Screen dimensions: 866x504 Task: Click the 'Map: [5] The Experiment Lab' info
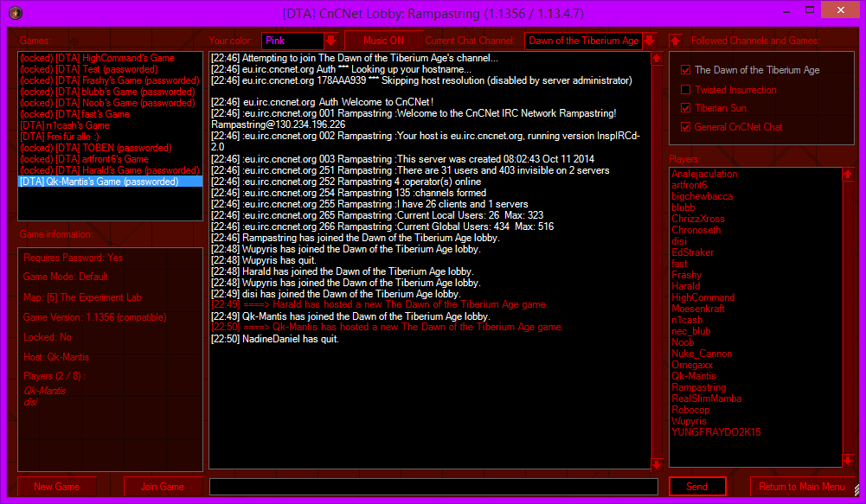point(82,297)
